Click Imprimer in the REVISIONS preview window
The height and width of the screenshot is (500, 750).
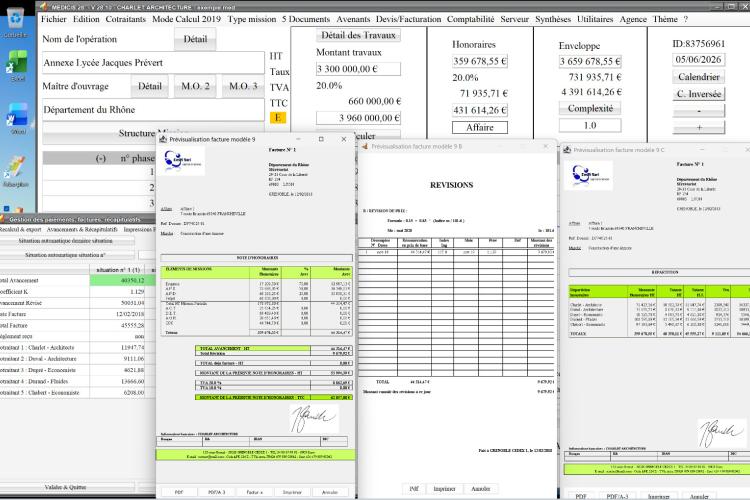444,489
